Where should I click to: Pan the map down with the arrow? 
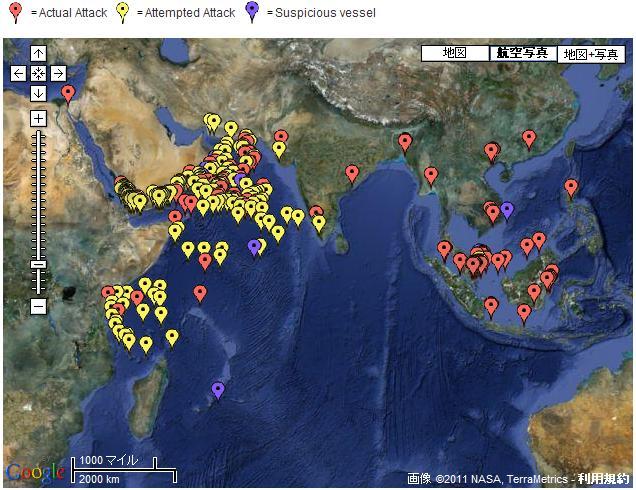(x=38, y=93)
